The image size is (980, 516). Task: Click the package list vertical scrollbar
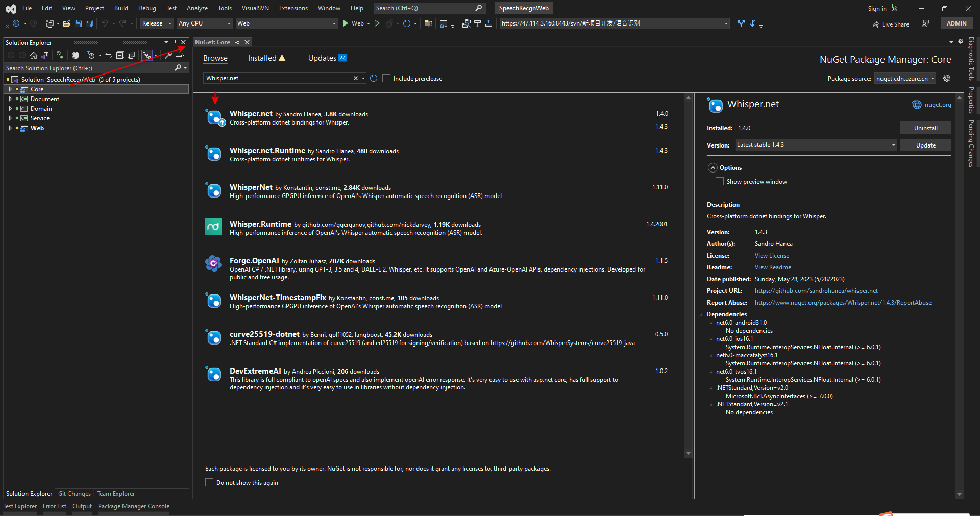coord(688,275)
